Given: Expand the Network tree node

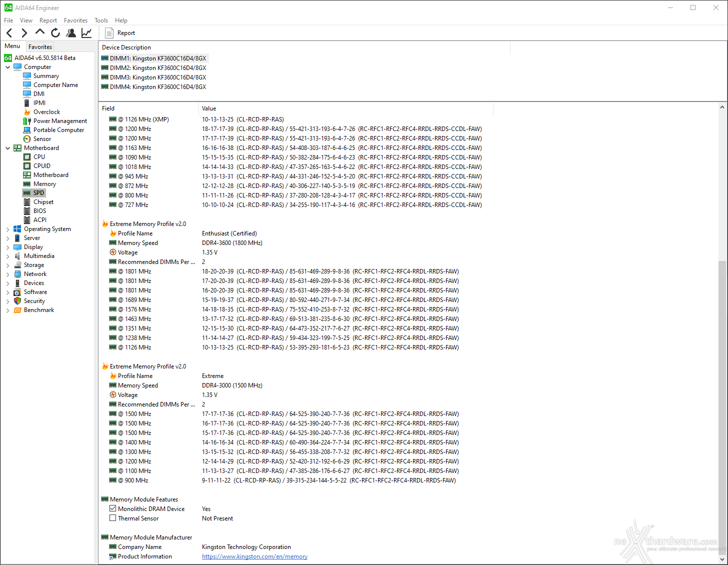Looking at the screenshot, I should tap(7, 274).
